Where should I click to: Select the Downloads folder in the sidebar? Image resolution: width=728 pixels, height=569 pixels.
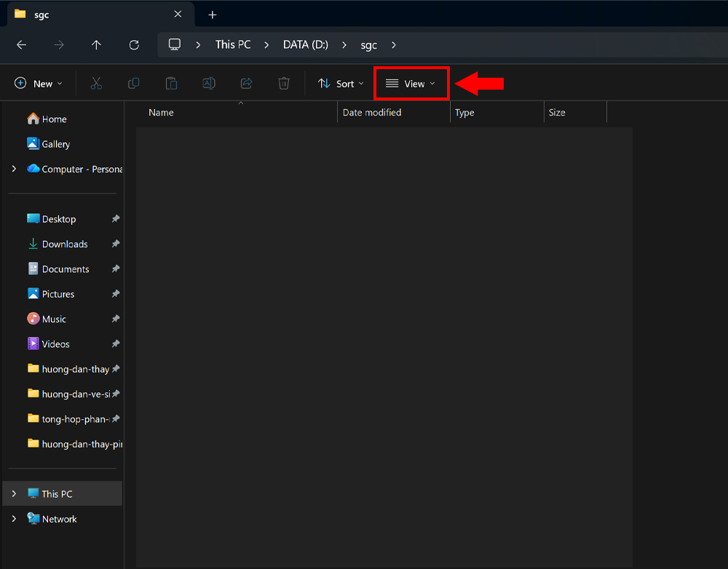pos(65,244)
